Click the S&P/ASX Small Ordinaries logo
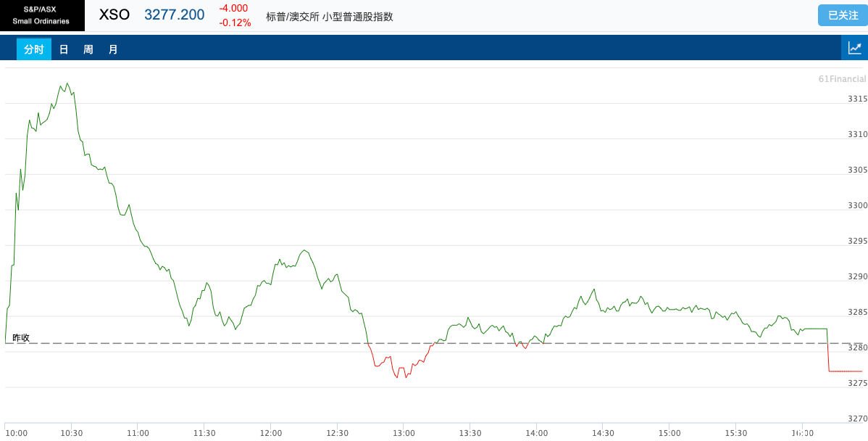 tap(42, 15)
